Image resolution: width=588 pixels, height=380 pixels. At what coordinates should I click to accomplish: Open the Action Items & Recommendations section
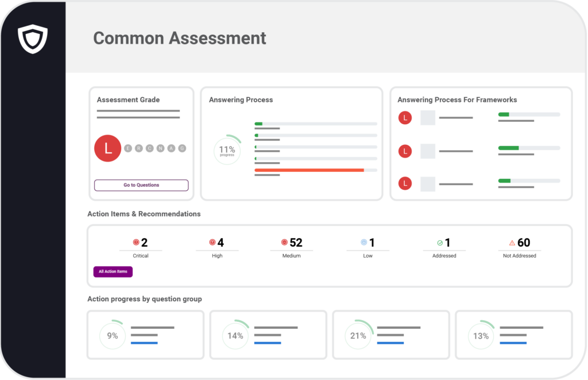click(143, 214)
